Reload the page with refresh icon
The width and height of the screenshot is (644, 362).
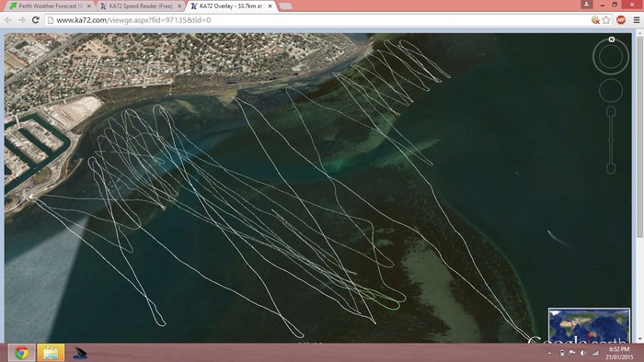[x=36, y=20]
